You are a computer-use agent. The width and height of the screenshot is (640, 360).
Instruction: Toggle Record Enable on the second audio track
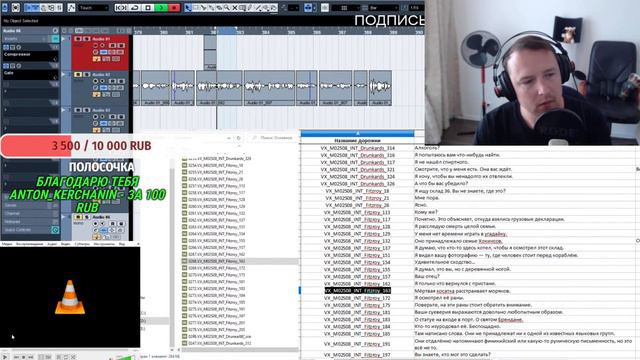96,81
